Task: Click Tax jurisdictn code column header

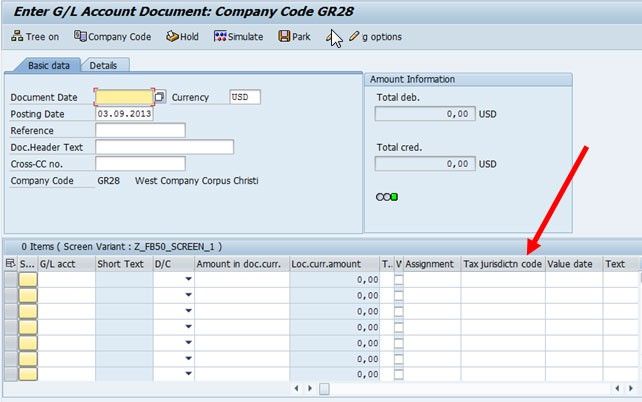Action: coord(503,264)
